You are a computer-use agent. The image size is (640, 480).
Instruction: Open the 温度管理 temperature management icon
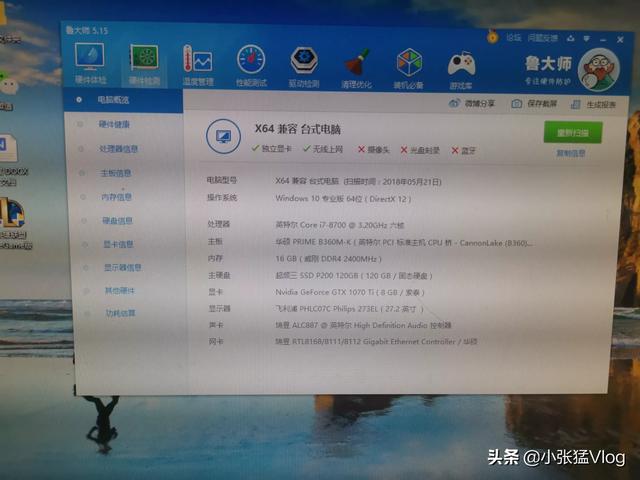pos(198,66)
